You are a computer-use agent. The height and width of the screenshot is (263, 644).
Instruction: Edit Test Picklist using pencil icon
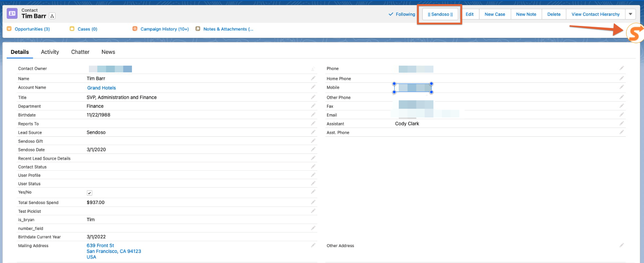313,211
